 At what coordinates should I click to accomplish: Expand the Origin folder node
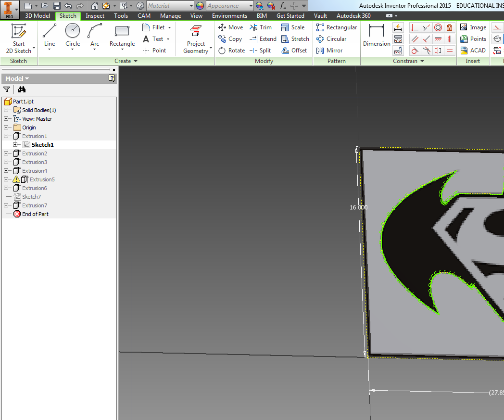tap(6, 127)
